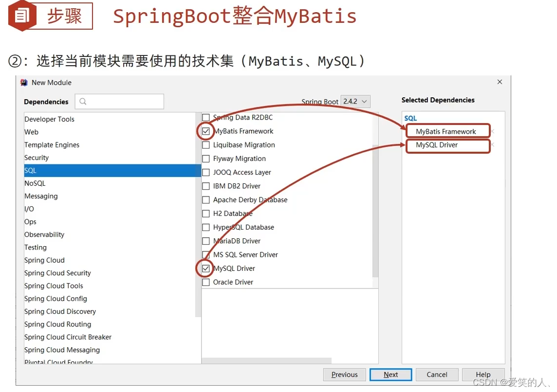
Task: Cancel the module creation
Action: pos(437,374)
